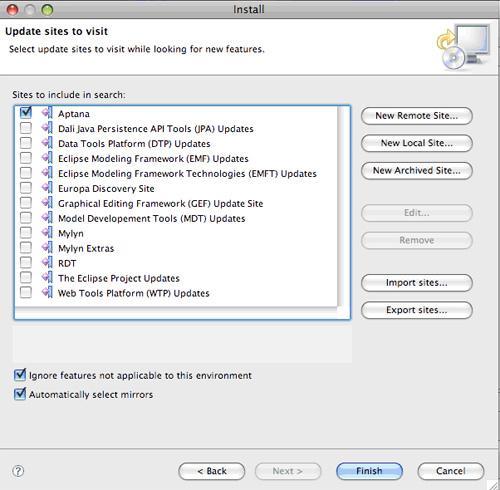
Task: Select the Aptana row label
Action: [x=74, y=114]
